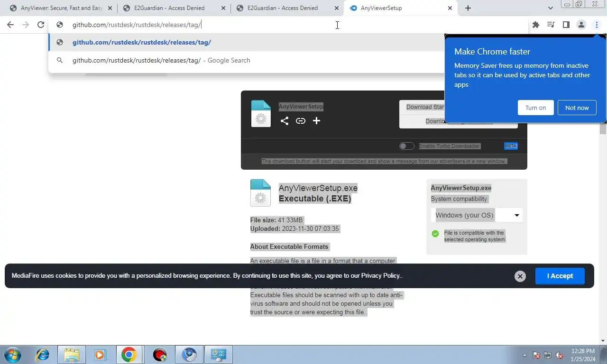Image resolution: width=607 pixels, height=364 pixels.
Task: Open a new browser tab
Action: (468, 8)
